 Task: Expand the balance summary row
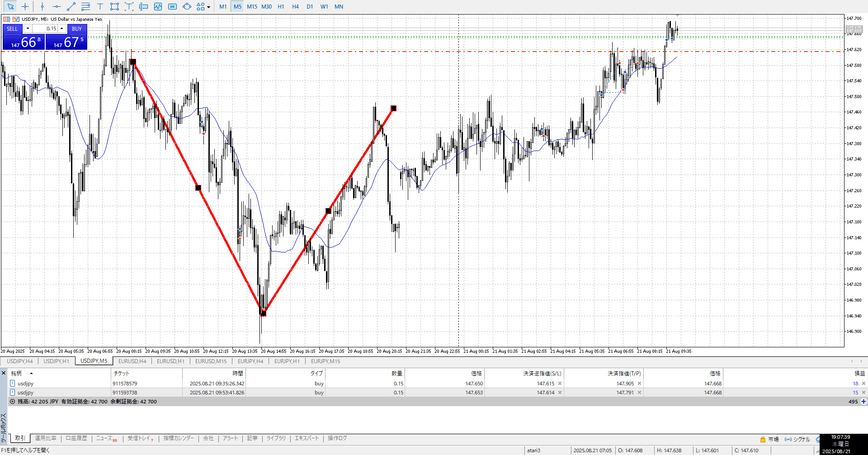[x=13, y=402]
